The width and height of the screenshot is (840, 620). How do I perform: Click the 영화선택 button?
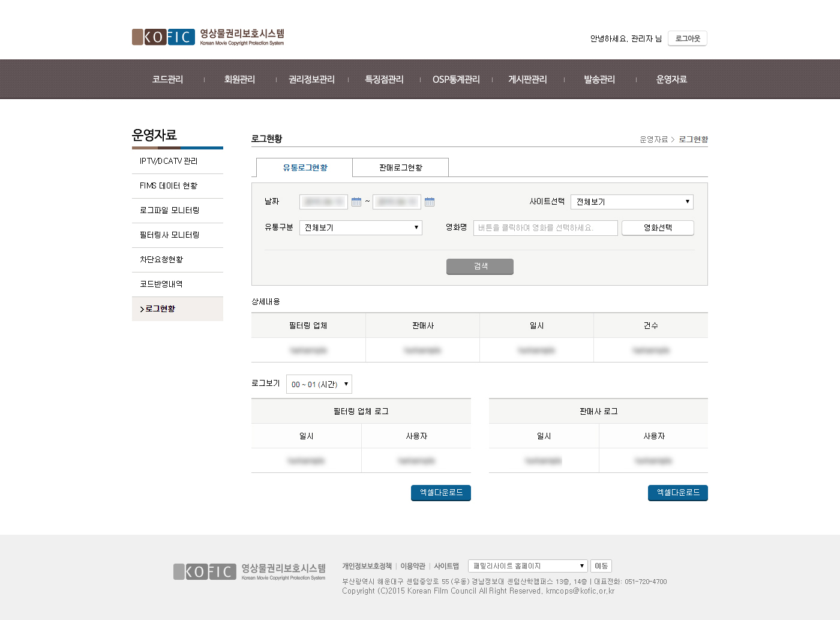click(658, 228)
